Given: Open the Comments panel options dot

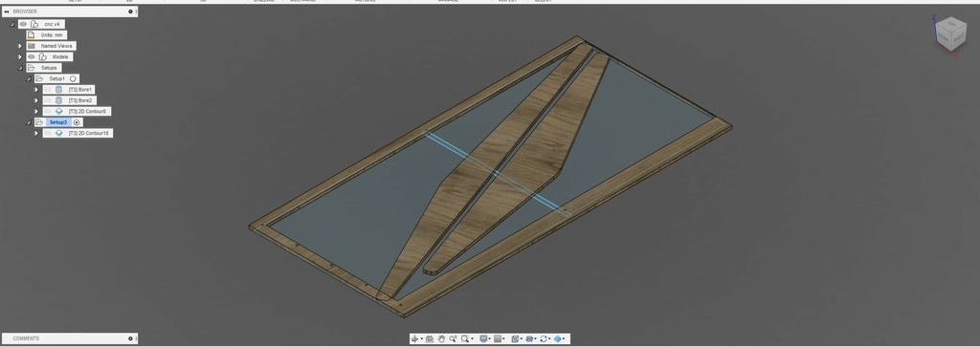Looking at the screenshot, I should 130,338.
